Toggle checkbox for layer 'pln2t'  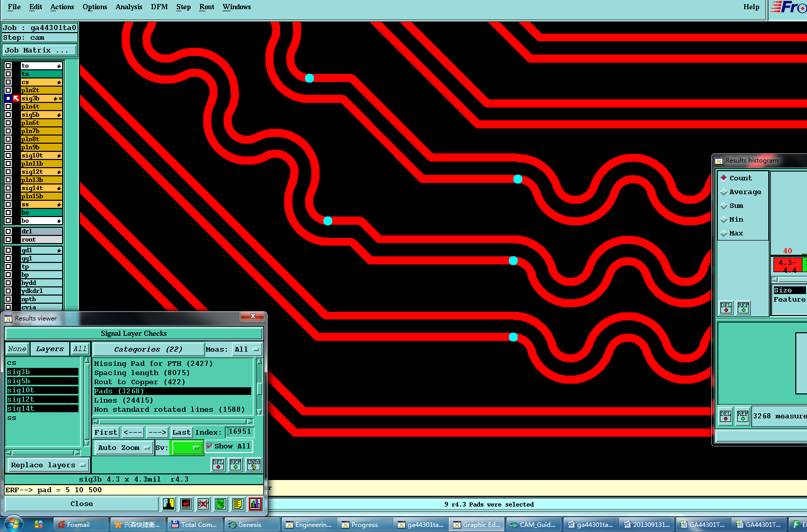tap(8, 90)
